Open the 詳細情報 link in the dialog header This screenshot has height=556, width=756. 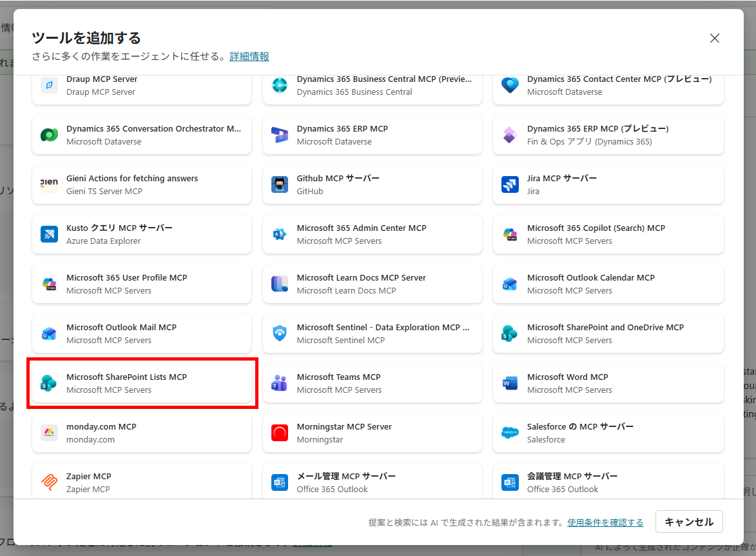pyautogui.click(x=249, y=57)
